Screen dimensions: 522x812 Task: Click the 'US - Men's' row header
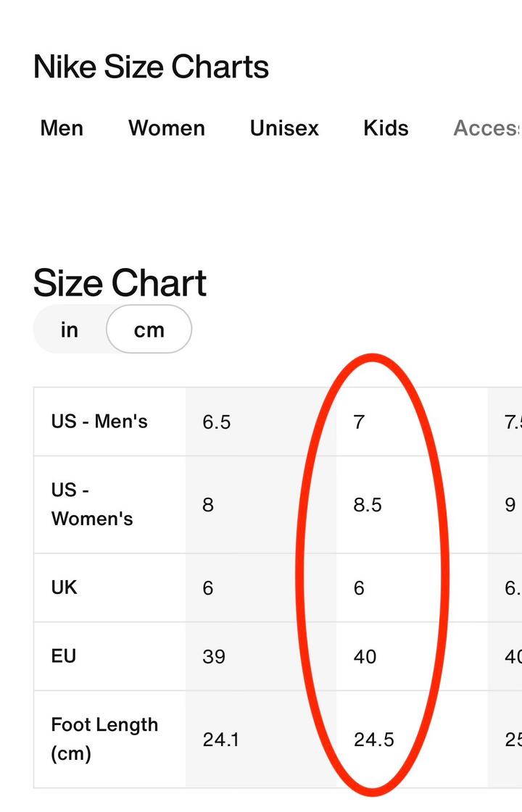pyautogui.click(x=99, y=422)
